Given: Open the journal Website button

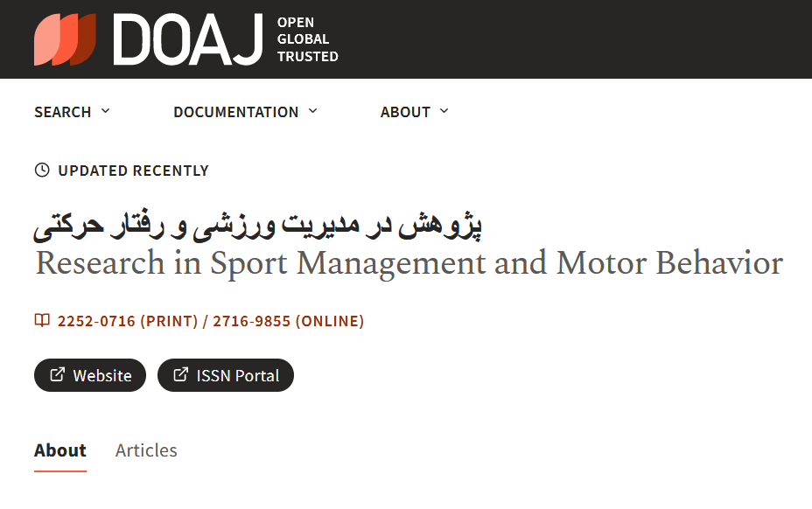Looking at the screenshot, I should (x=90, y=375).
